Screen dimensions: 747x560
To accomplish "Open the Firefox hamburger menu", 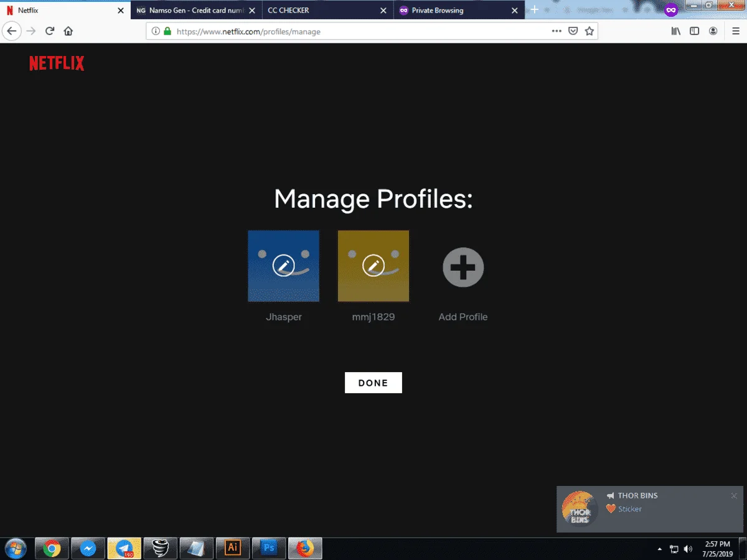I will [x=736, y=31].
